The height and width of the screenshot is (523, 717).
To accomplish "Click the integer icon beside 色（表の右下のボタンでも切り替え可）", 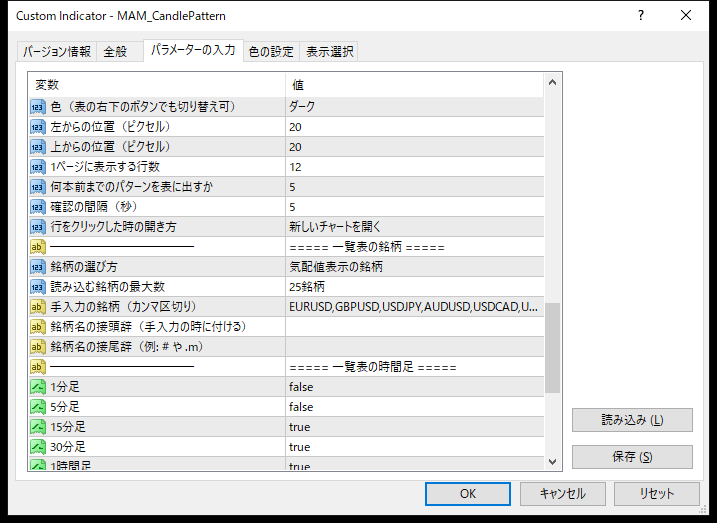I will click(38, 107).
